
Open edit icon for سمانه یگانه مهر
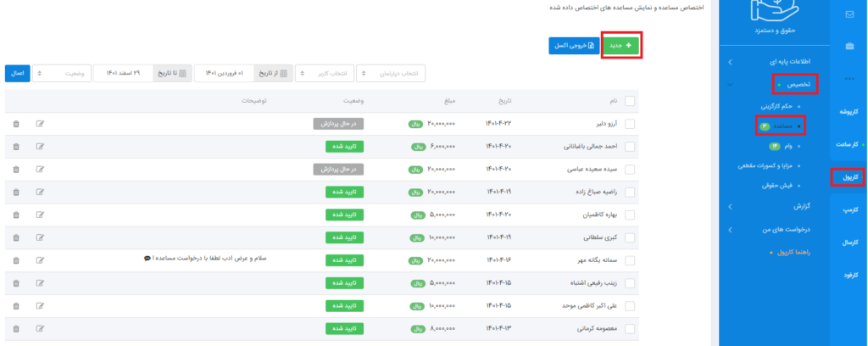click(x=40, y=260)
